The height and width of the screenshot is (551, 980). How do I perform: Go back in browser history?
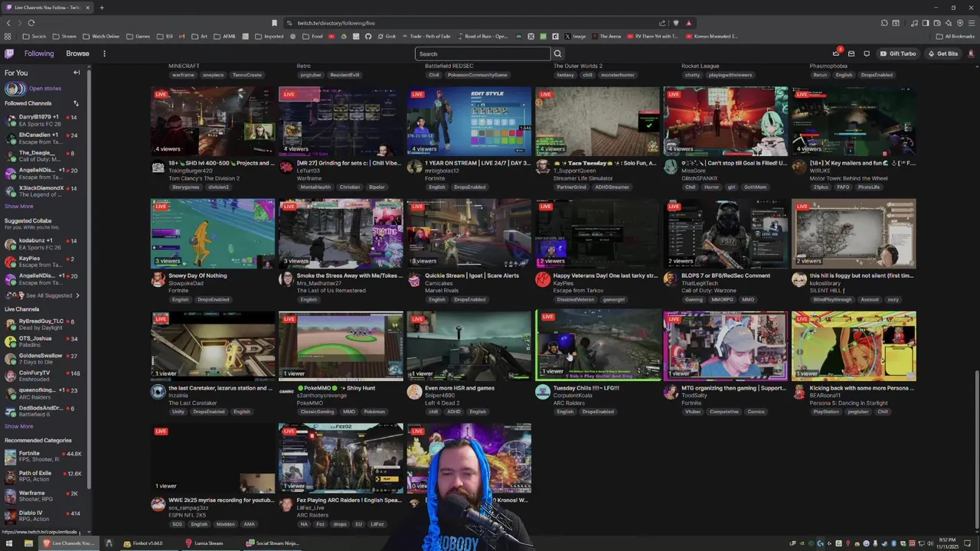coord(8,23)
